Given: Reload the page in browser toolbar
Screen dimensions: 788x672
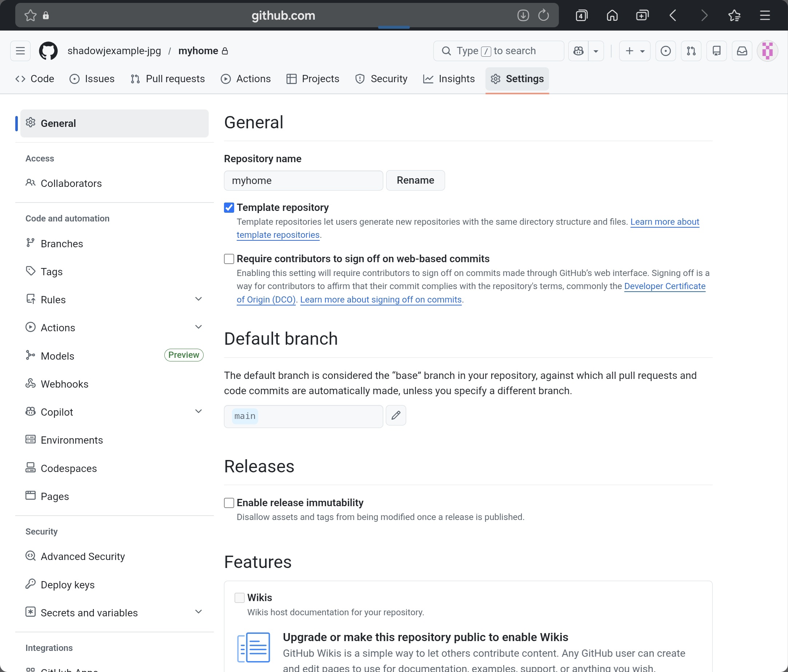Looking at the screenshot, I should coord(544,16).
